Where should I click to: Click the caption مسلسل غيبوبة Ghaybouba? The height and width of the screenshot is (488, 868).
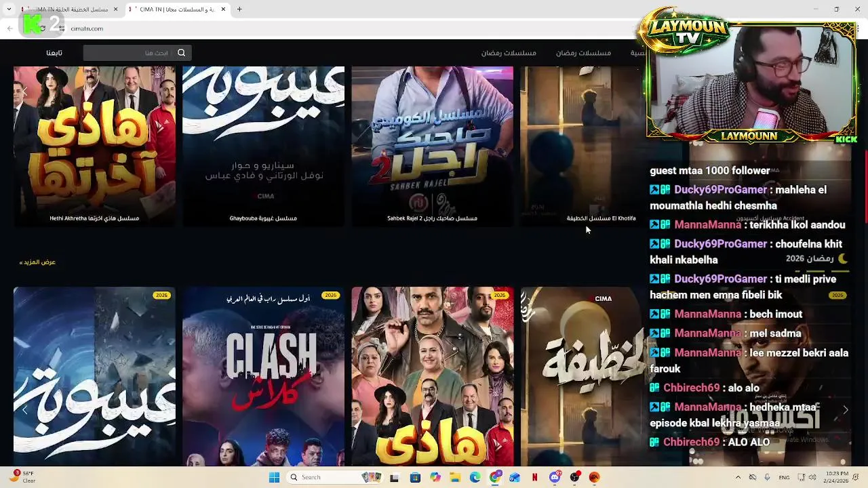(x=263, y=218)
